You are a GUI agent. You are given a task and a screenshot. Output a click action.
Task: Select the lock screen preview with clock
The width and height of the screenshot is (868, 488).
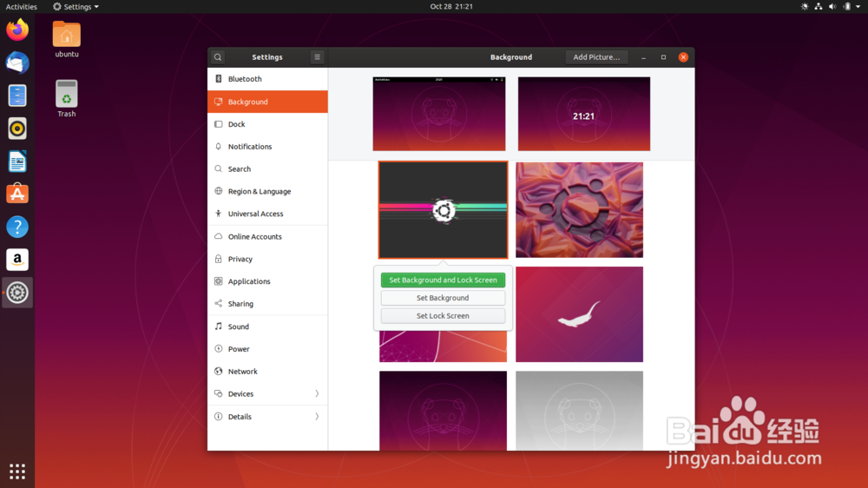pyautogui.click(x=584, y=114)
